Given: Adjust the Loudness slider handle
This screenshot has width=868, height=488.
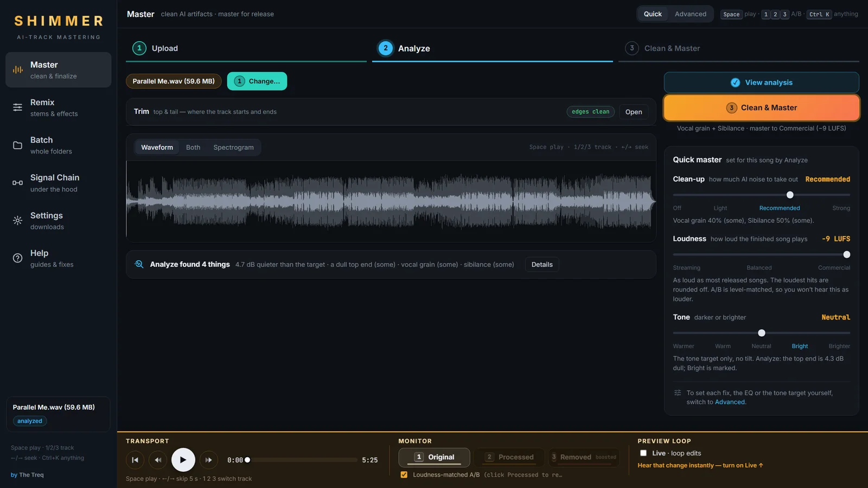Looking at the screenshot, I should coord(847,254).
